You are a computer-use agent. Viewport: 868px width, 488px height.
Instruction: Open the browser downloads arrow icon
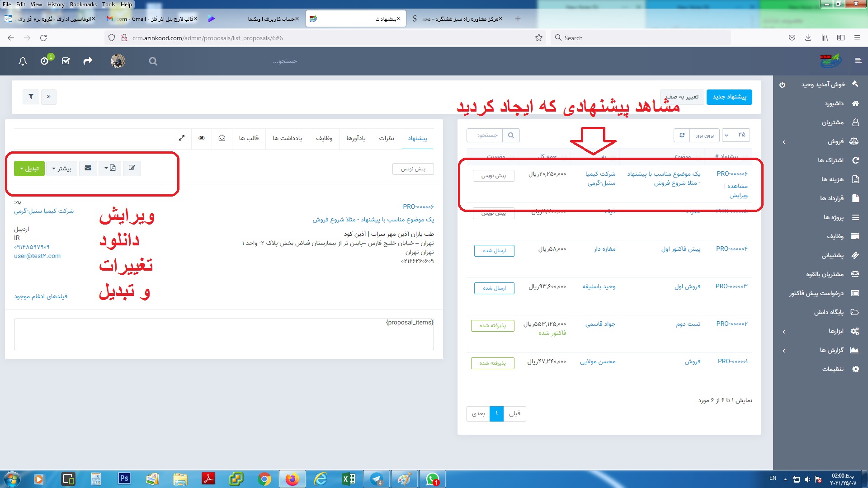pyautogui.click(x=808, y=38)
